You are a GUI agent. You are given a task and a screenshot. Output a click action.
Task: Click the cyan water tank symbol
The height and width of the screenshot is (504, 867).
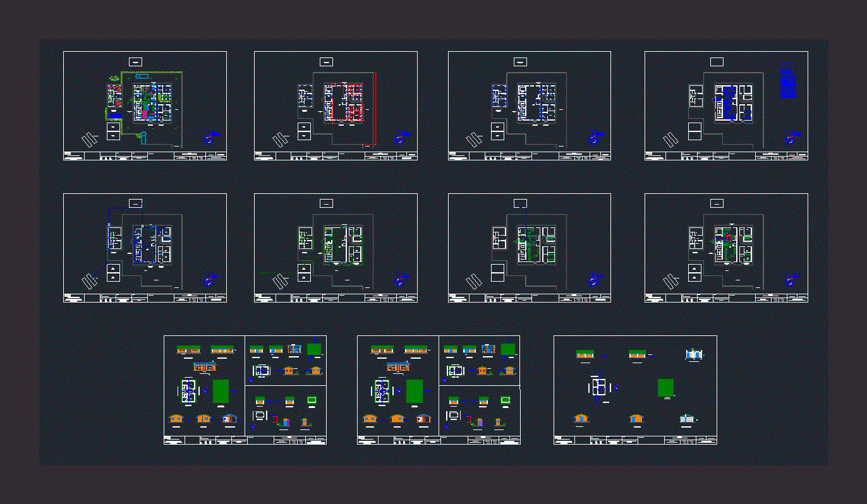click(x=142, y=76)
